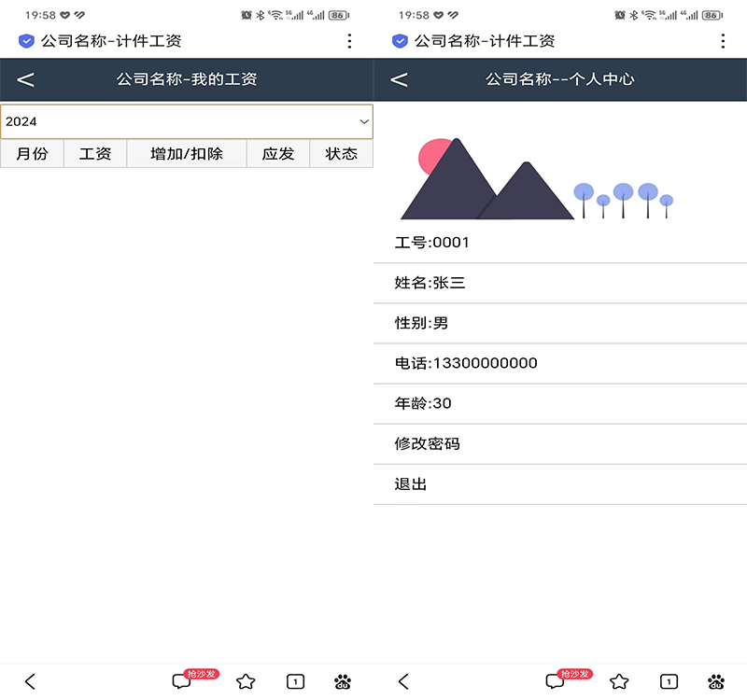747x700 pixels.
Task: Select the 应发 column header
Action: point(276,153)
